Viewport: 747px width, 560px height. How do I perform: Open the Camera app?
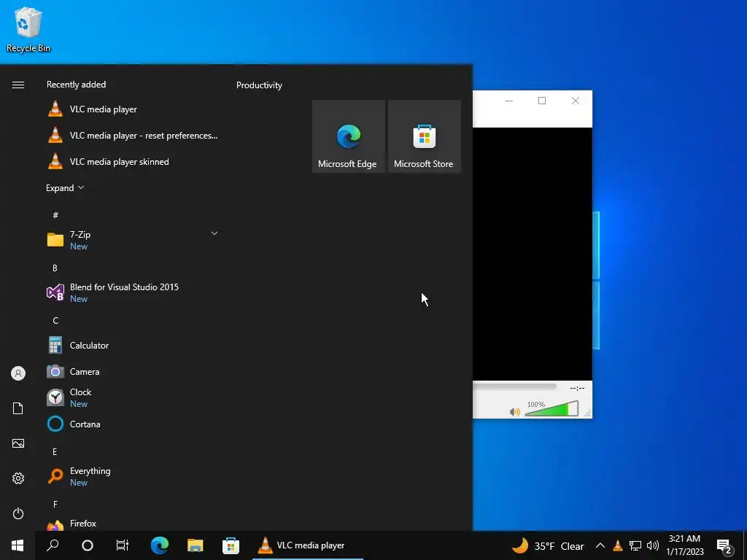(x=133, y=371)
